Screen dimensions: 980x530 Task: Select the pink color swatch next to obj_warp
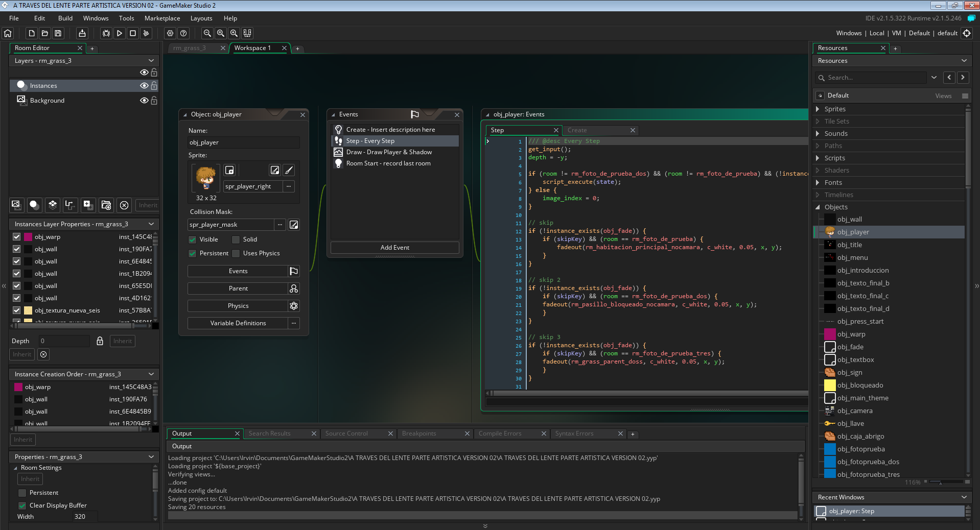point(28,236)
